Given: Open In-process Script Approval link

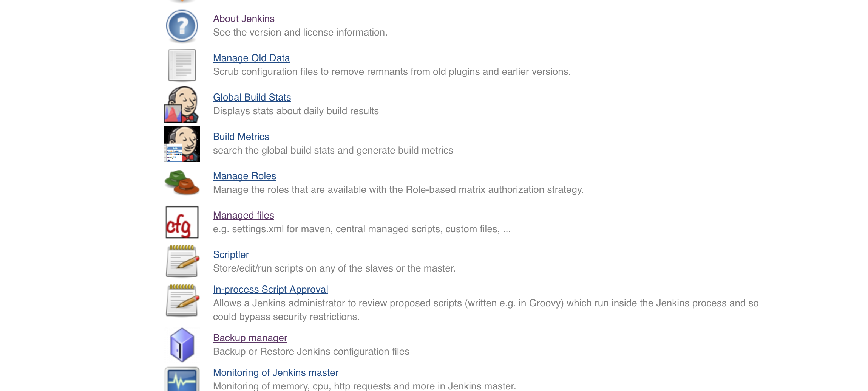Looking at the screenshot, I should tap(270, 289).
